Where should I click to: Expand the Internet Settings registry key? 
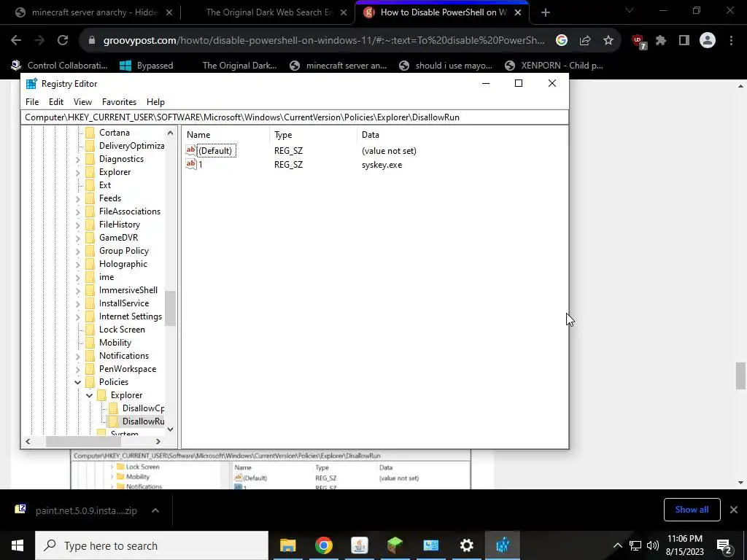click(77, 316)
